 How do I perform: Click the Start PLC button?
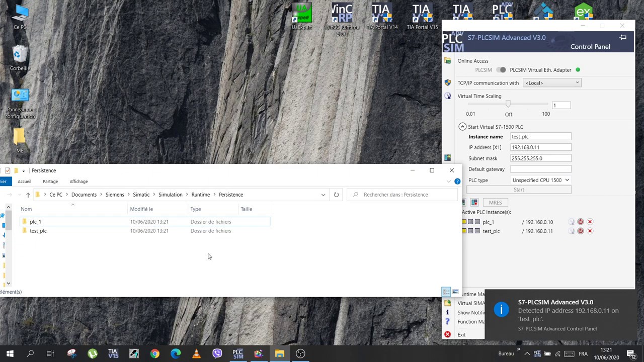tap(519, 190)
